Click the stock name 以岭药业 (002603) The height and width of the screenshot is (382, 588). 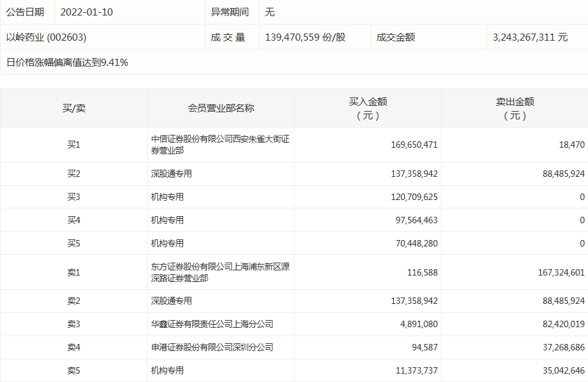[46, 37]
